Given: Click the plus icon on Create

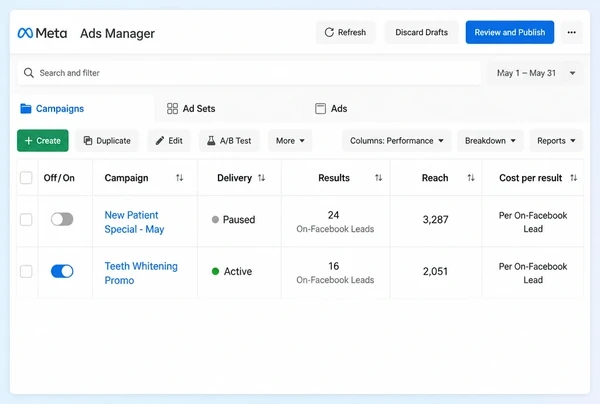Looking at the screenshot, I should tap(28, 141).
